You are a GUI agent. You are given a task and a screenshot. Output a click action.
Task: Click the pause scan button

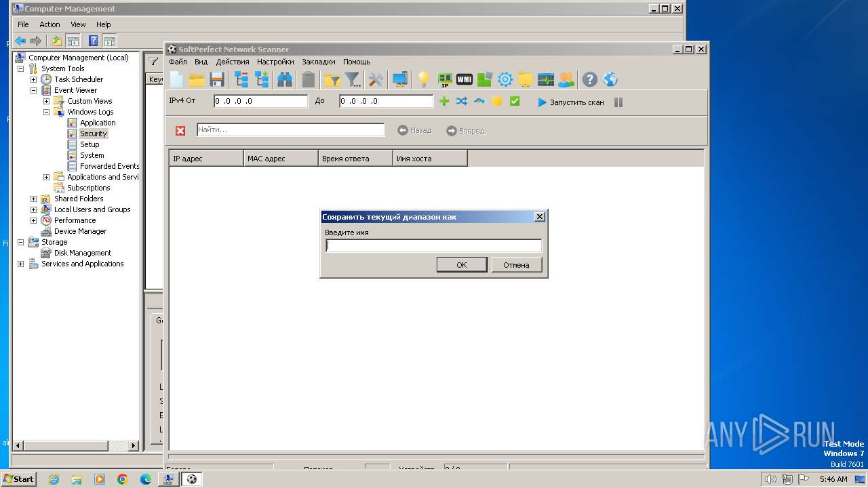pyautogui.click(x=618, y=102)
